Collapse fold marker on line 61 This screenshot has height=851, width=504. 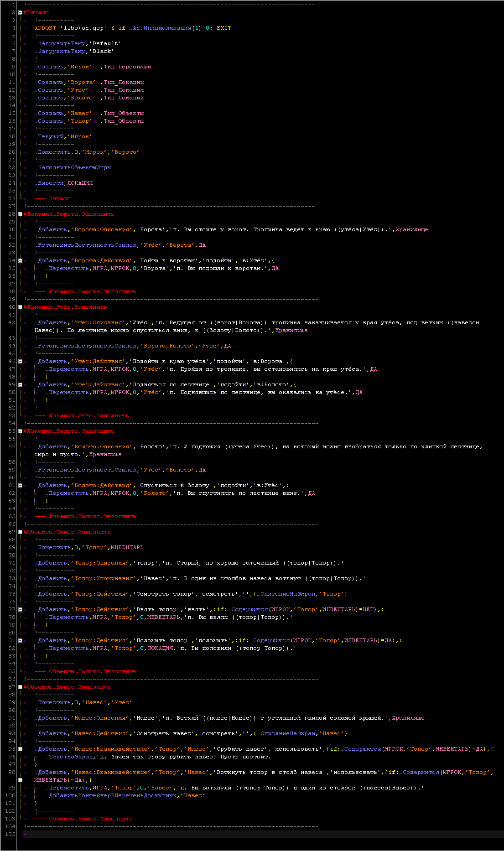[x=20, y=485]
